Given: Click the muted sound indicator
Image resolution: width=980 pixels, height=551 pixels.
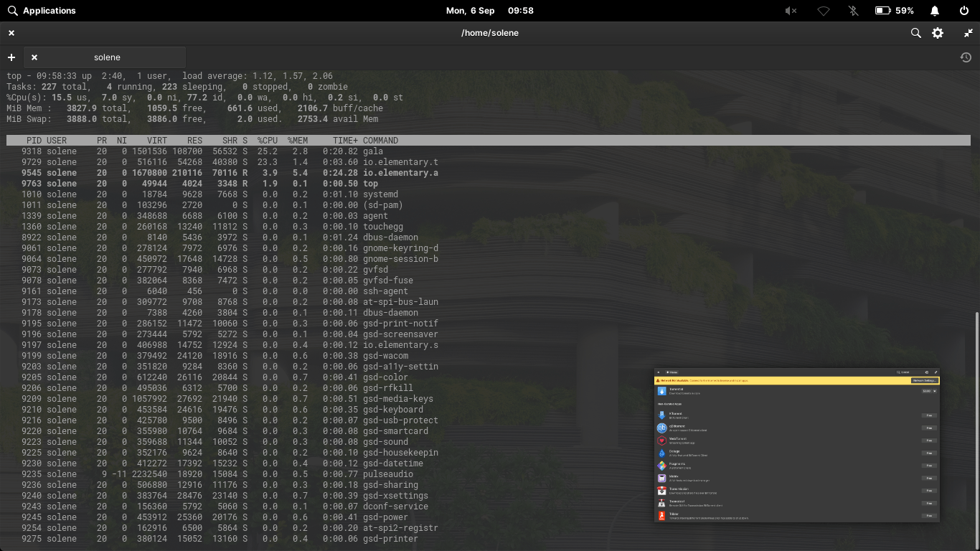Looking at the screenshot, I should pos(791,11).
